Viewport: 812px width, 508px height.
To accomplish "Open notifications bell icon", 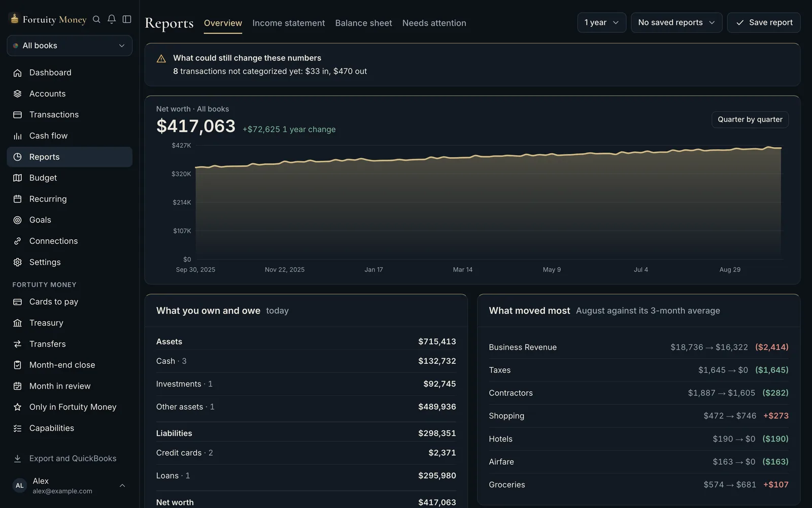I will 112,19.
